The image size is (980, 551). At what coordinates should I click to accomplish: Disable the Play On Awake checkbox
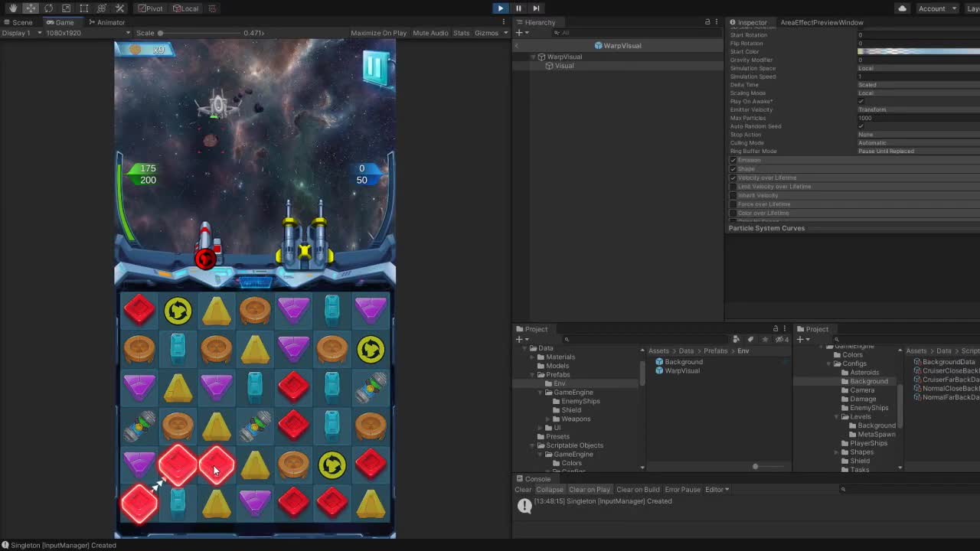859,101
